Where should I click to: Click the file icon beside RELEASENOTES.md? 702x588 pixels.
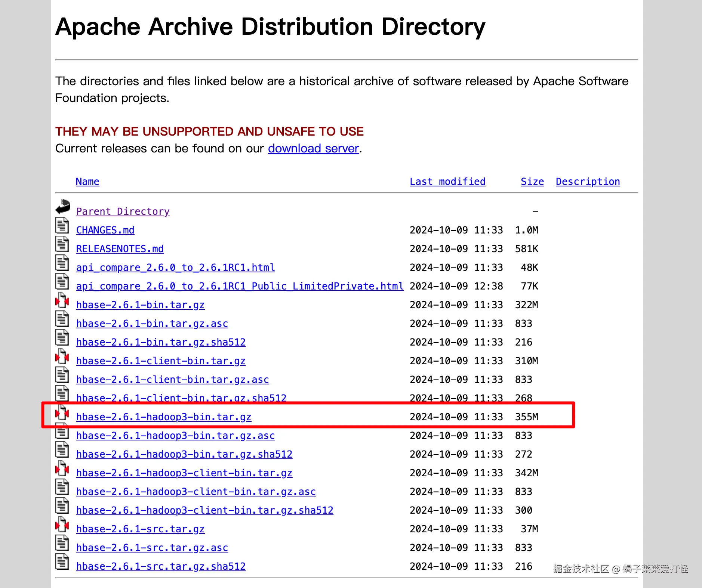click(62, 244)
